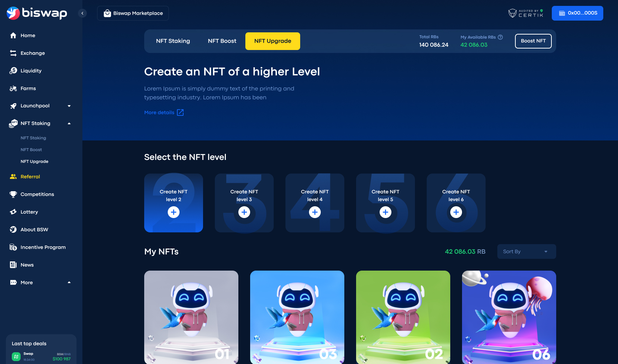Switch to the NFT Boost tab
The image size is (618, 364).
click(x=222, y=41)
